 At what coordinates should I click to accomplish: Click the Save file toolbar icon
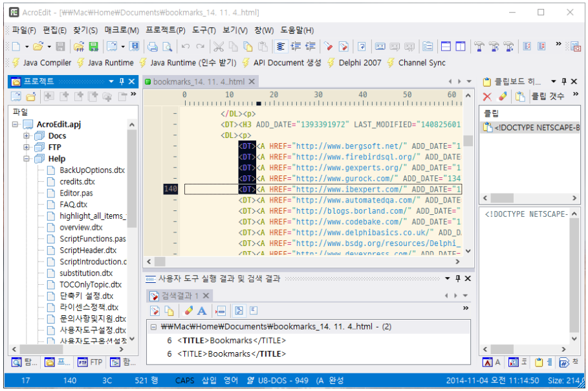point(60,47)
